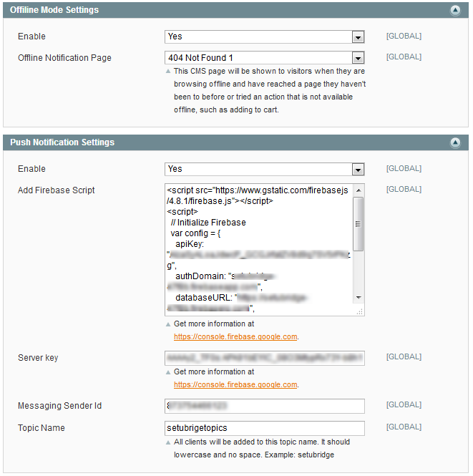This screenshot has width=473, height=476.
Task: Open the Offline Mode Enable dropdown
Action: point(265,37)
